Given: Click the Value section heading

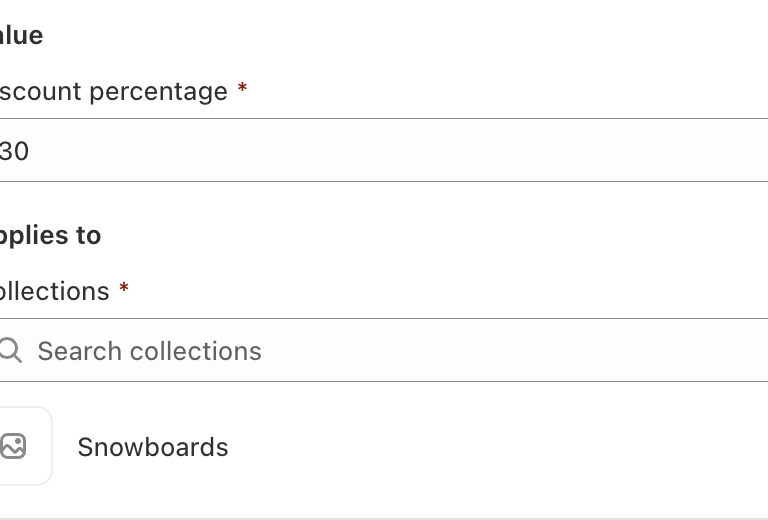Looking at the screenshot, I should (22, 36).
